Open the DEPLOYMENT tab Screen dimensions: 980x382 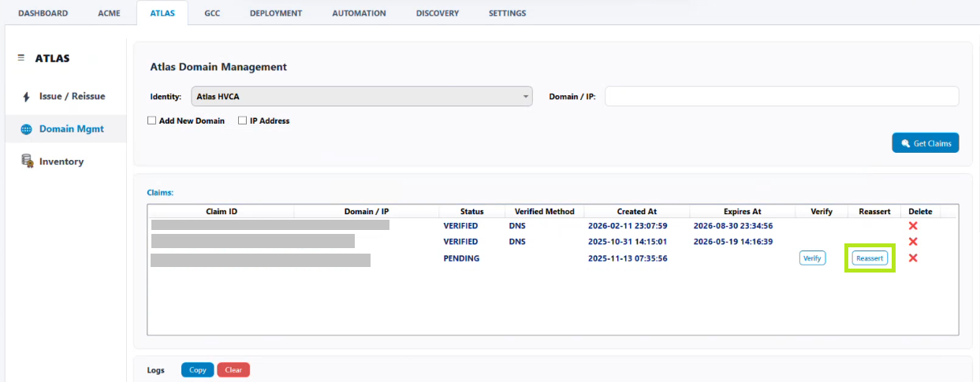tap(275, 13)
